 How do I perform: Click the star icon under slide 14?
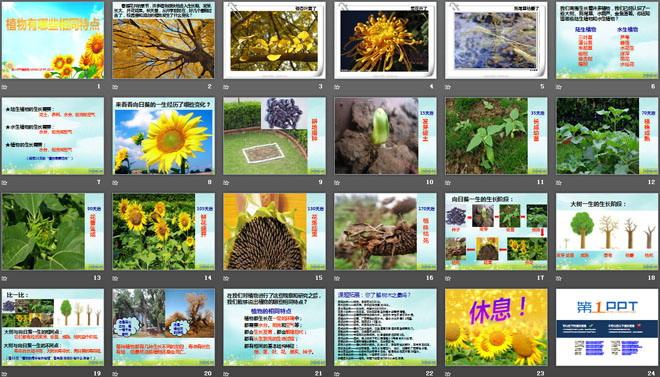tap(115, 278)
